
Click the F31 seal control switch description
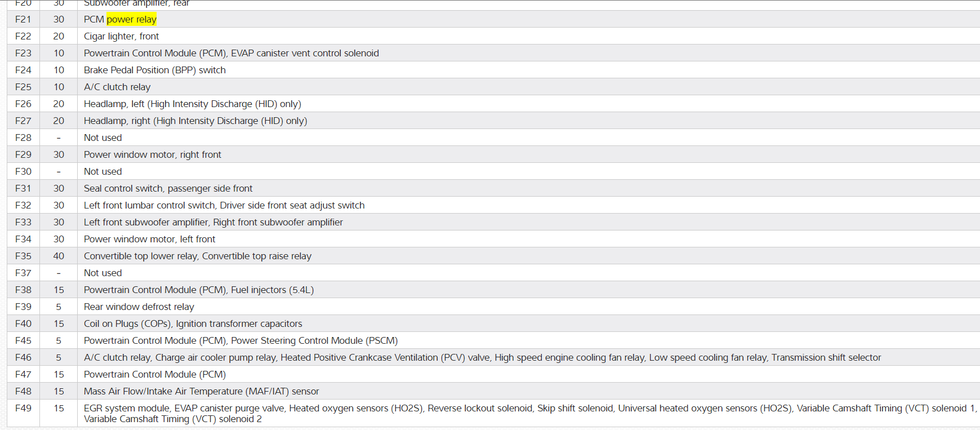(x=168, y=188)
